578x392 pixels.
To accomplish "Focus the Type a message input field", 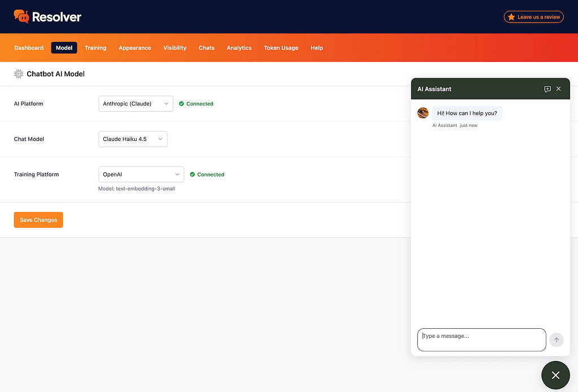I will (x=481, y=340).
